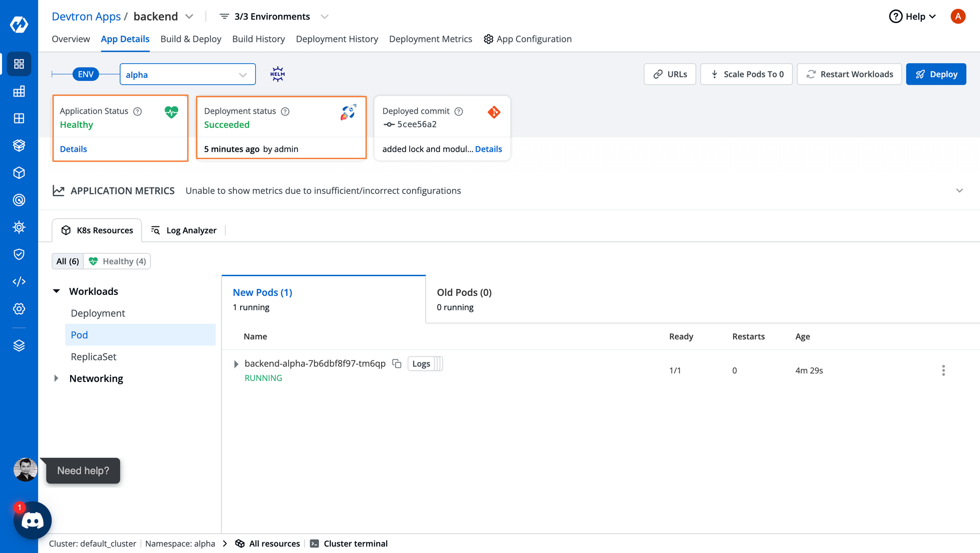This screenshot has height=553, width=980.
Task: Click the Cluster terminal link at bottom
Action: coord(355,543)
